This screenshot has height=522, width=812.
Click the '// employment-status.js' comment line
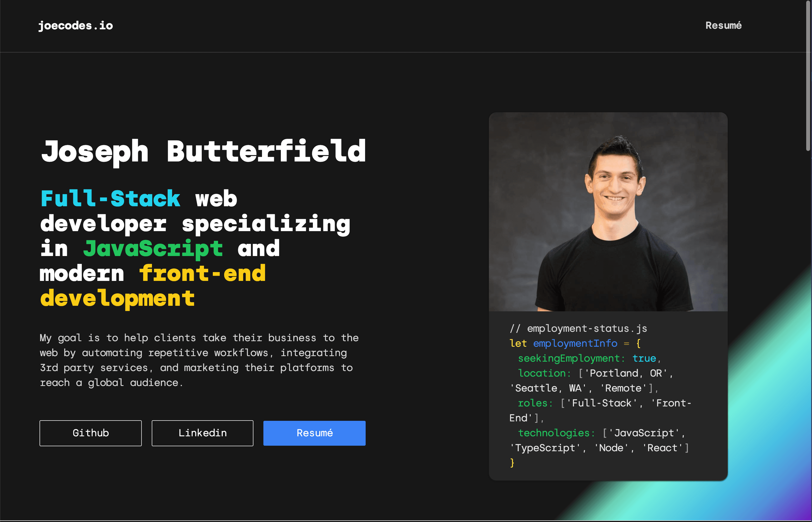[x=578, y=328]
